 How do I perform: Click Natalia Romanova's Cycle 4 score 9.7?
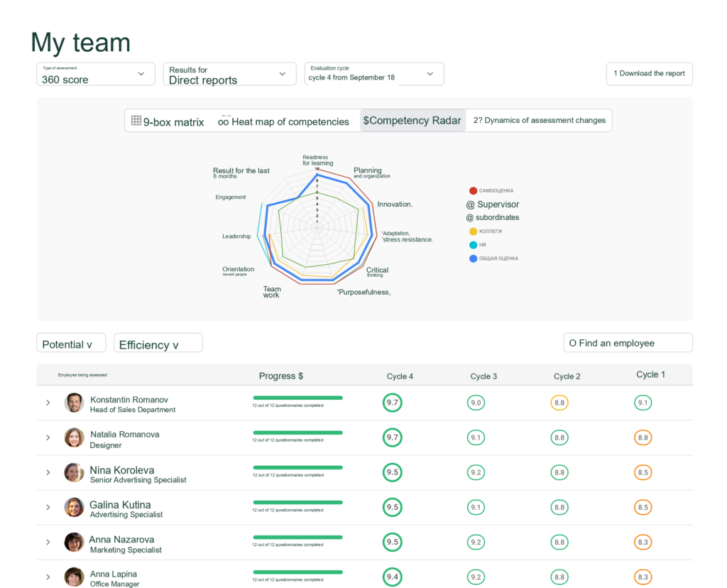pyautogui.click(x=392, y=437)
